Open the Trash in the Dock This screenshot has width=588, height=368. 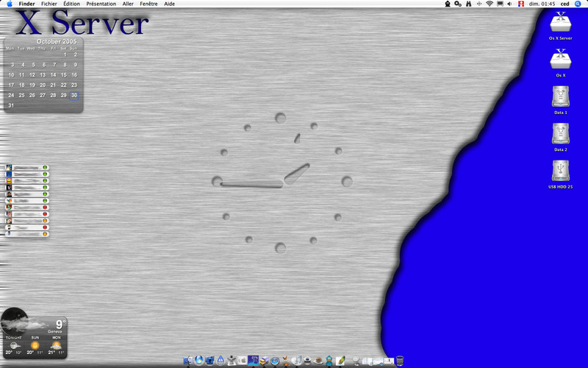[x=400, y=361]
